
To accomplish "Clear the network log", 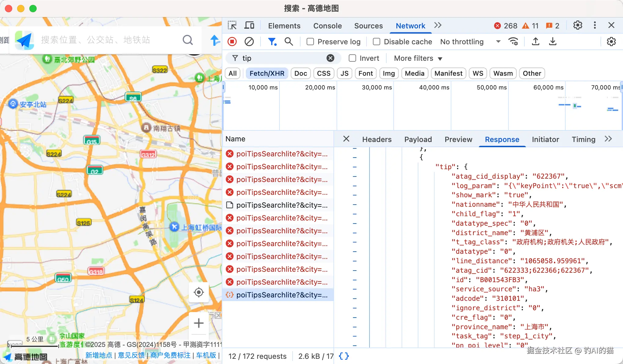I will (249, 42).
